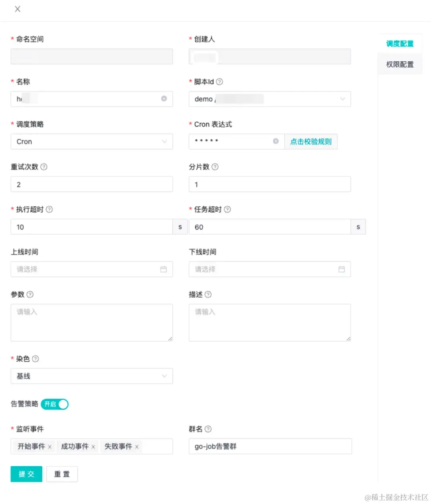The width and height of the screenshot is (431, 504).
Task: Click into the 名称 text field
Action: (92, 99)
